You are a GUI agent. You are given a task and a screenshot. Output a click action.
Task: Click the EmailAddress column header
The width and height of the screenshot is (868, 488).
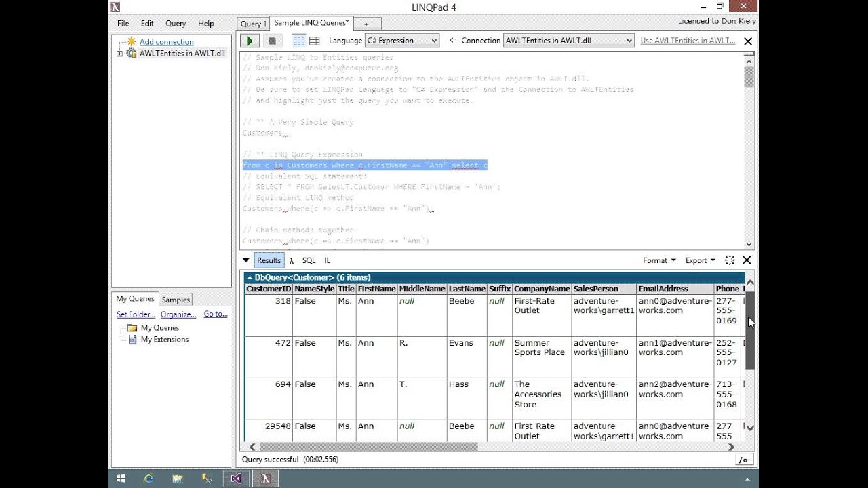[675, 289]
